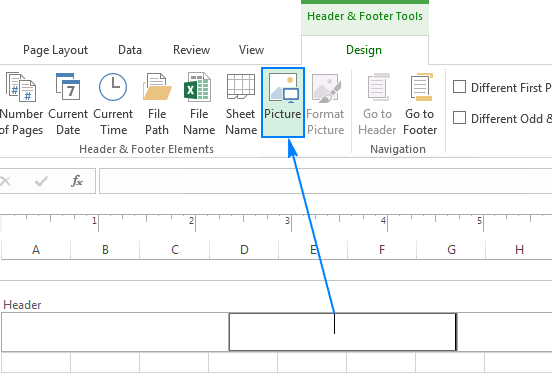Viewport: 552px width, 373px height.
Task: Open the Review ribbon tab
Action: [192, 50]
